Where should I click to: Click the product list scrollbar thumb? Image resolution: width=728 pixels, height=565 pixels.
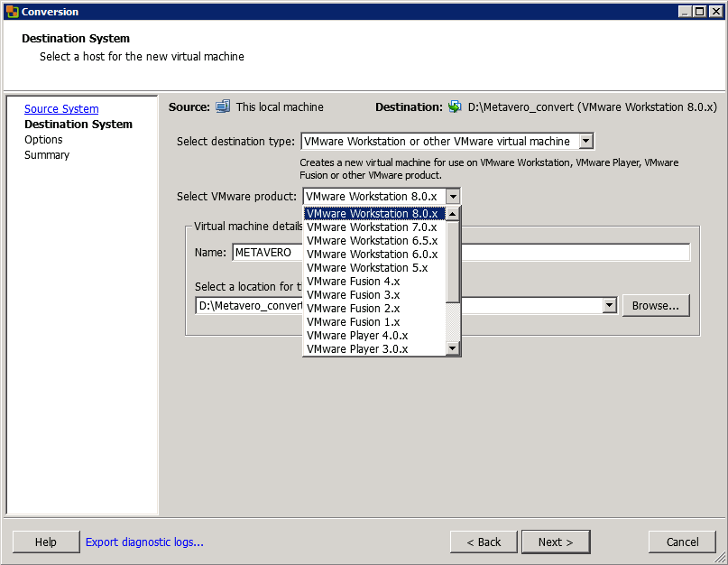453,261
